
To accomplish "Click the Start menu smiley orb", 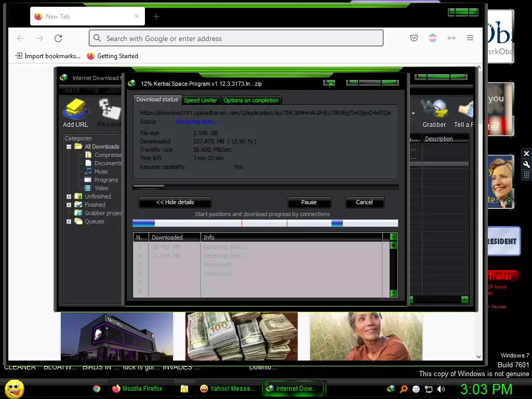I will 14,389.
